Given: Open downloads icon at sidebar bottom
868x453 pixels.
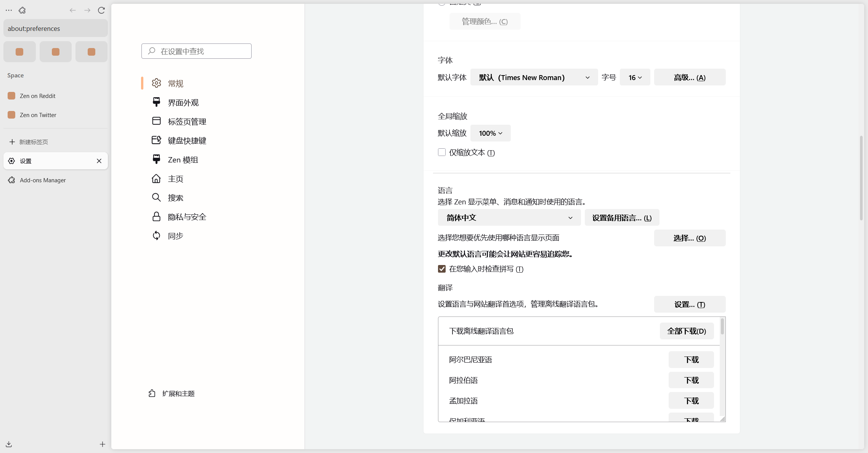Looking at the screenshot, I should coord(9,444).
